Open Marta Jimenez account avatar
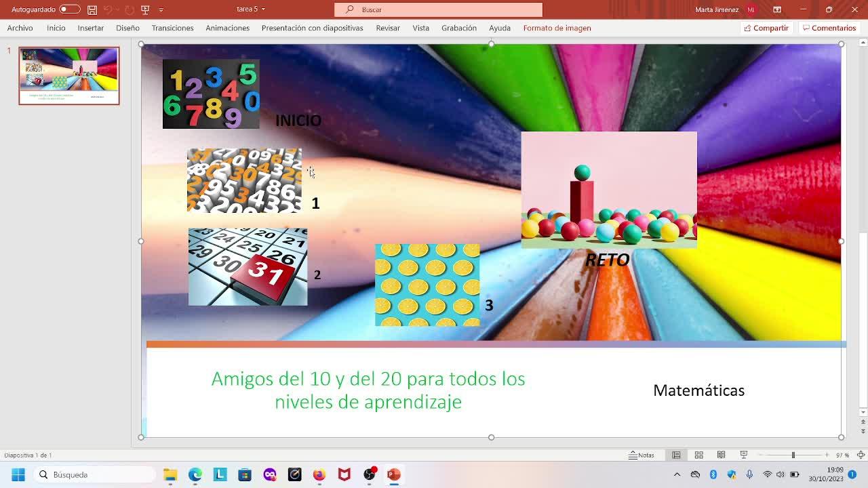The height and width of the screenshot is (488, 868). coord(751,9)
